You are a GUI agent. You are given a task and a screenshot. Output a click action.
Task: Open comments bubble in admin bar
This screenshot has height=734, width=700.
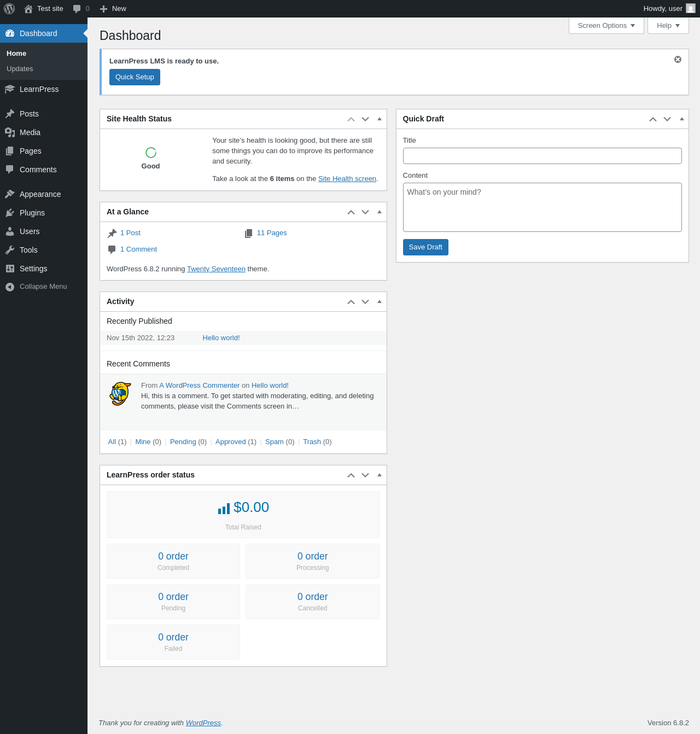coord(81,9)
